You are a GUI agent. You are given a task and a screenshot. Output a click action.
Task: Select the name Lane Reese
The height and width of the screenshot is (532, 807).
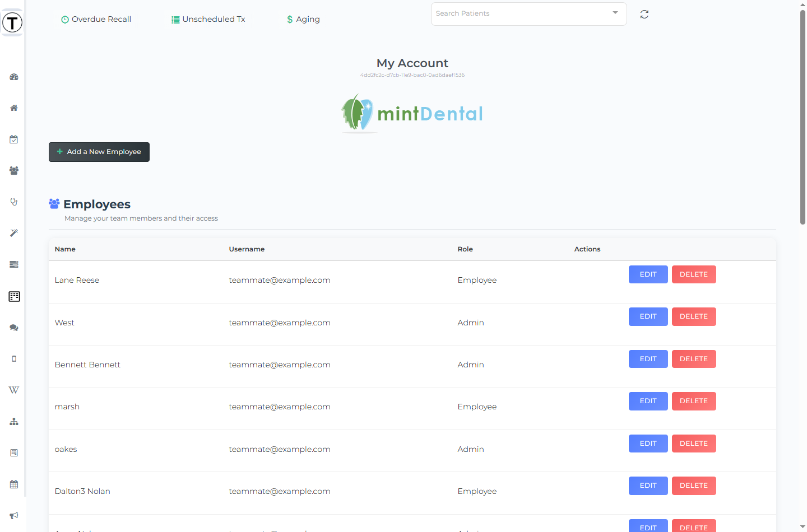pos(77,280)
